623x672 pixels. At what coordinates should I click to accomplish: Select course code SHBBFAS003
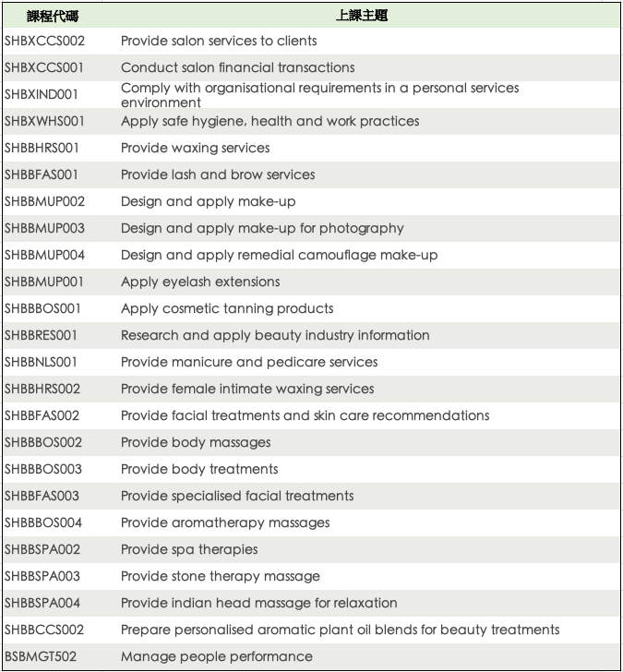[42, 496]
